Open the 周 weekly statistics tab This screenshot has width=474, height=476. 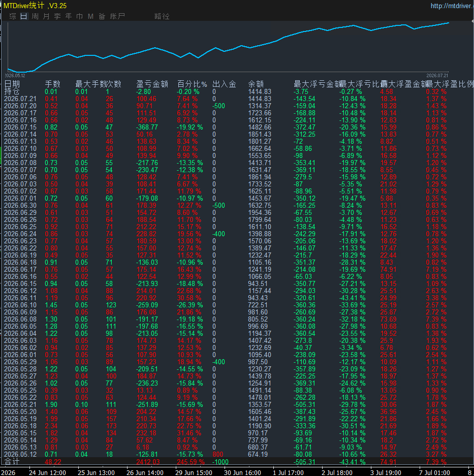(35, 16)
